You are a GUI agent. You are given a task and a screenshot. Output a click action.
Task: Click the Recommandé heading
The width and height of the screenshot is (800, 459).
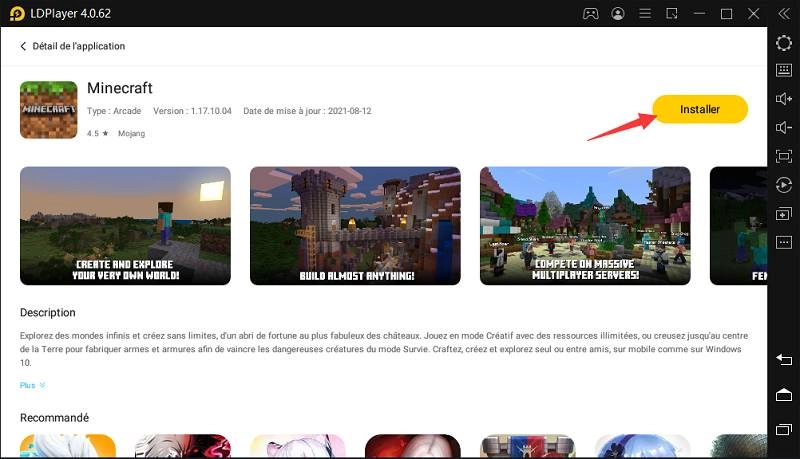tap(54, 418)
